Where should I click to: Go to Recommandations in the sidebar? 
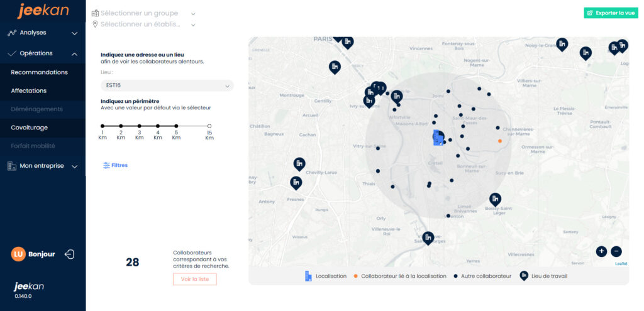pos(39,72)
